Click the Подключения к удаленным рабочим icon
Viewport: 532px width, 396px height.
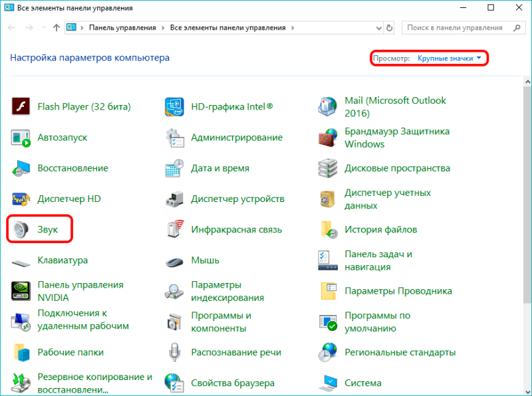[x=21, y=322]
